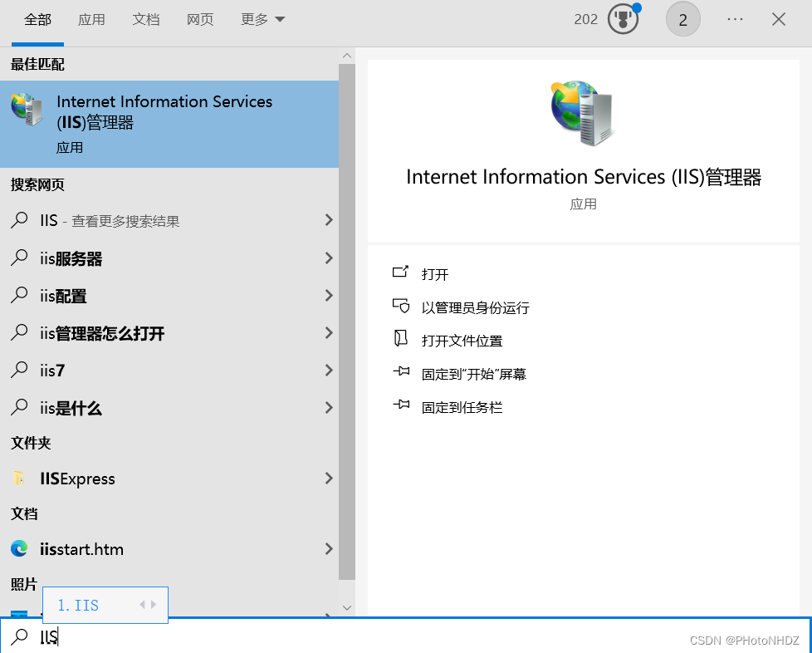Open the account avatar showing 2

[x=682, y=19]
